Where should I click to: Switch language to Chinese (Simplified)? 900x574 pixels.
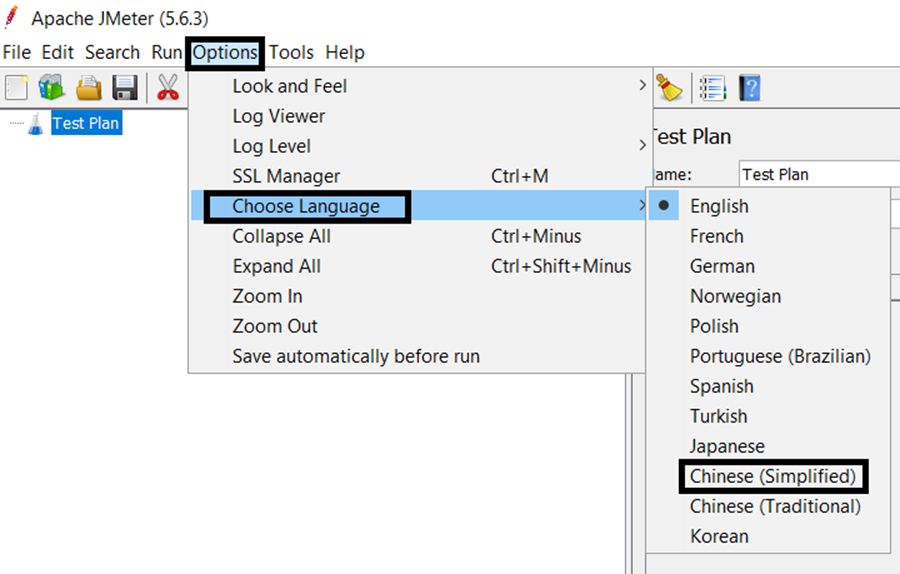(772, 476)
